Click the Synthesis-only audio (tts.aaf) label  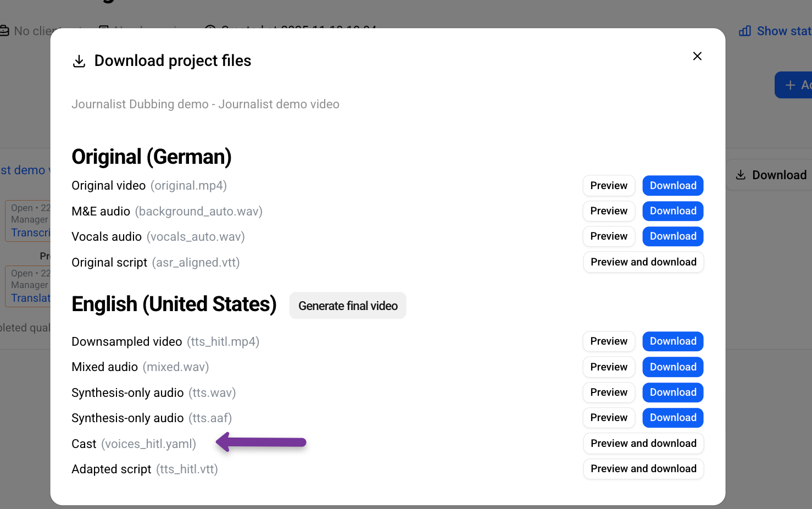click(152, 418)
